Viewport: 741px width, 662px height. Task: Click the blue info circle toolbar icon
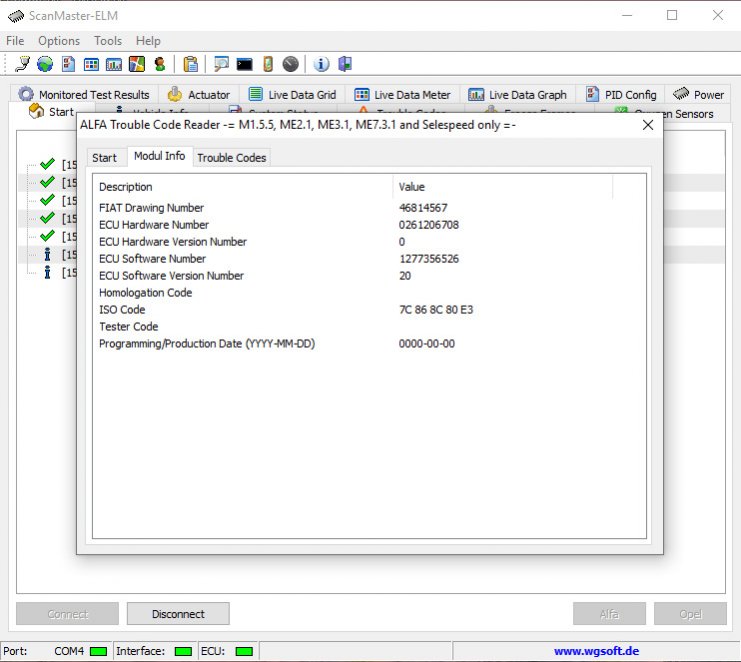tap(321, 64)
